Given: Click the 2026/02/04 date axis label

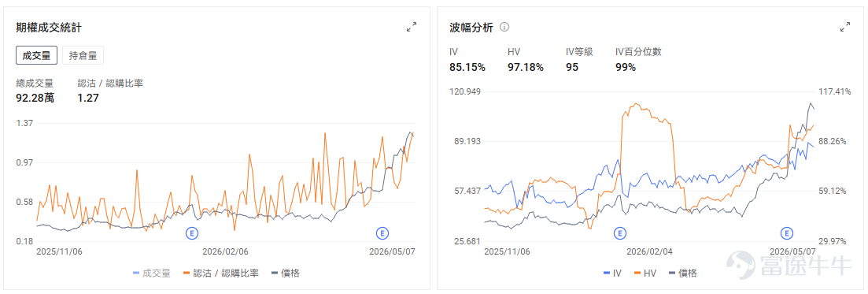Looking at the screenshot, I should click(650, 251).
